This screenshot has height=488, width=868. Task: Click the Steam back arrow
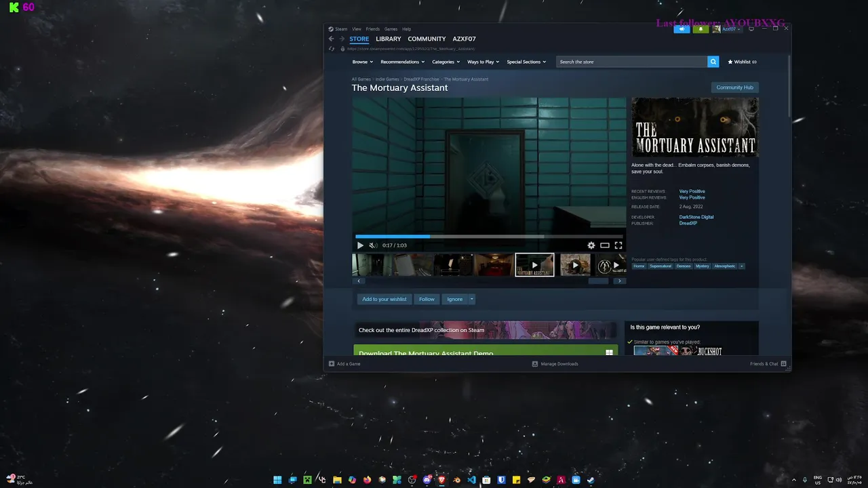[x=331, y=39]
